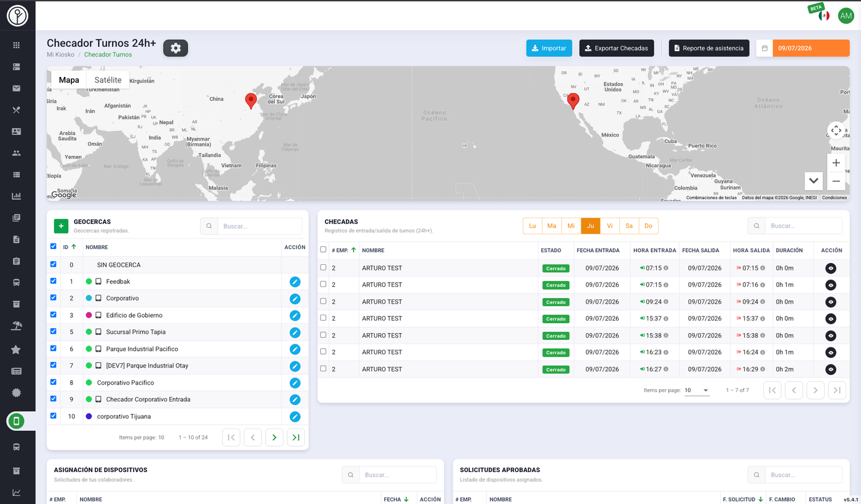Uncheck the SIN GEOCERCA checkbox
Screen dimensions: 861x504
[53, 264]
